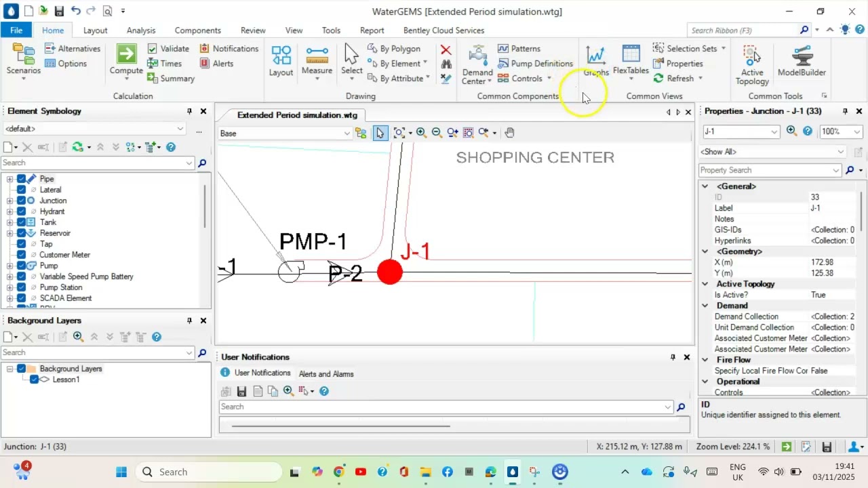
Task: Open Background Layers help icon
Action: 157,337
